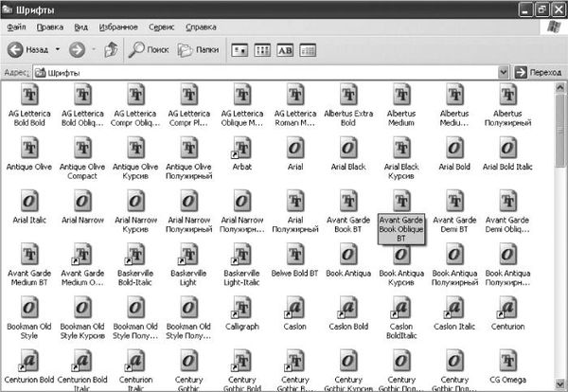
Task: Expand the address bar dropdown
Action: pyautogui.click(x=504, y=72)
